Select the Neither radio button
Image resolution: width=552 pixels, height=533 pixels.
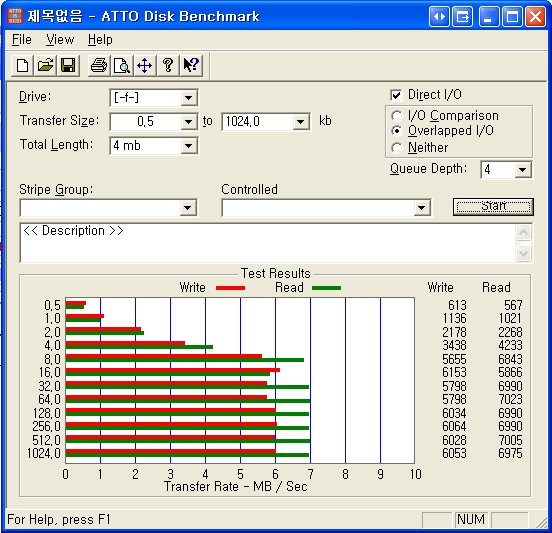pyautogui.click(x=396, y=148)
